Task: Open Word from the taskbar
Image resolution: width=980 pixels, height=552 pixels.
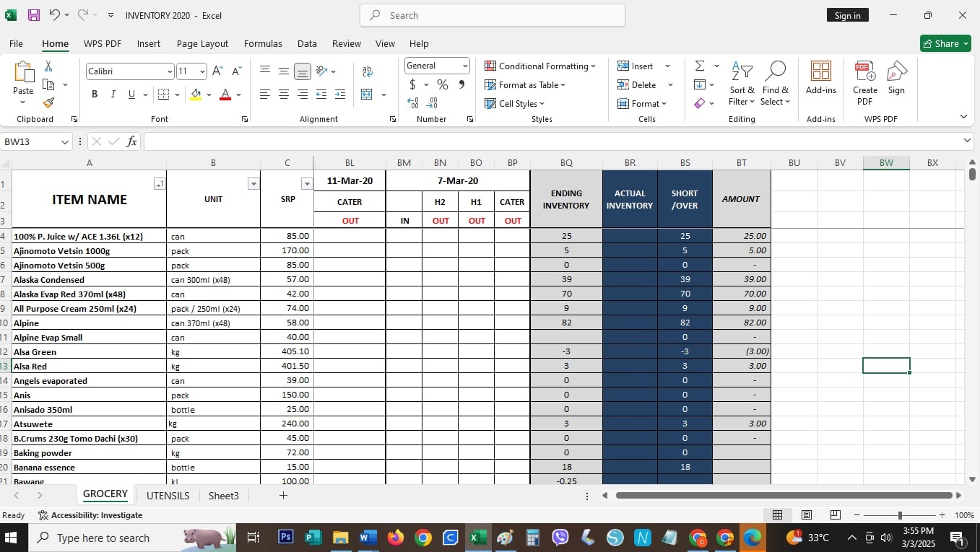Action: click(x=368, y=538)
